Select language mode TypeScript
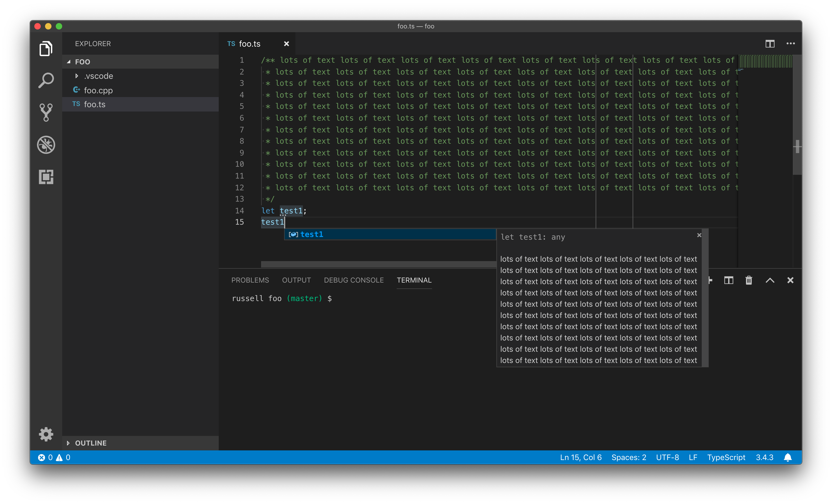The height and width of the screenshot is (504, 832). pos(726,457)
